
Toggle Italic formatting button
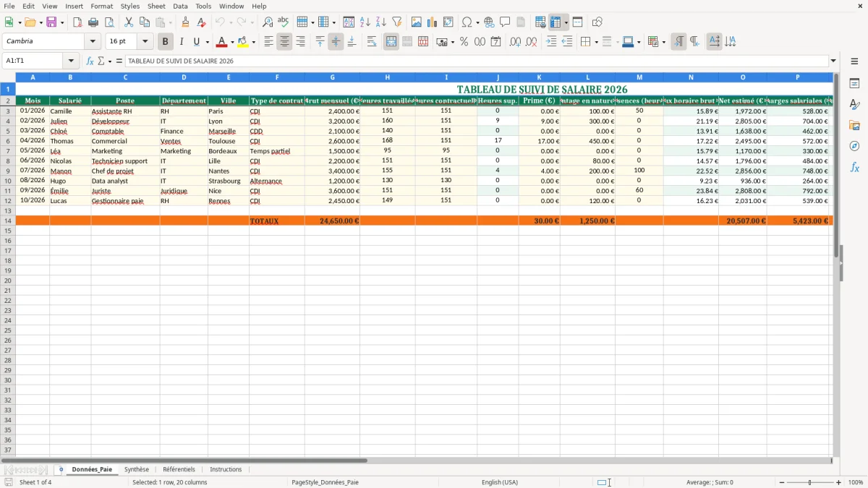(182, 42)
